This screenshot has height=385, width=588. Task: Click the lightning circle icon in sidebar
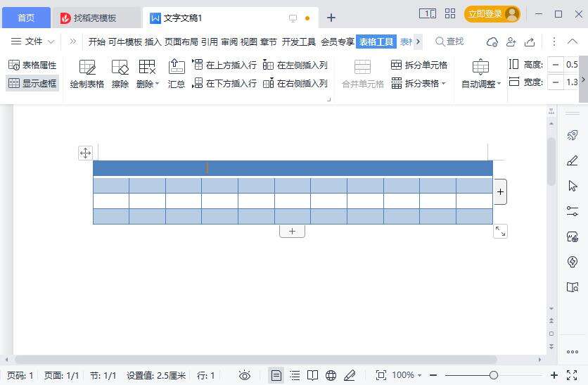[573, 262]
